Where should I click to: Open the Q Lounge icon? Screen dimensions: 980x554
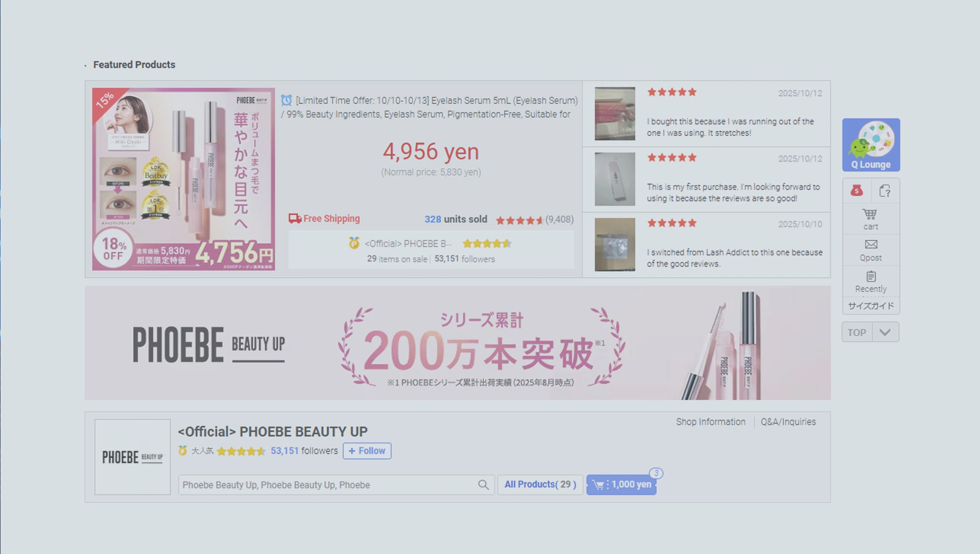871,145
